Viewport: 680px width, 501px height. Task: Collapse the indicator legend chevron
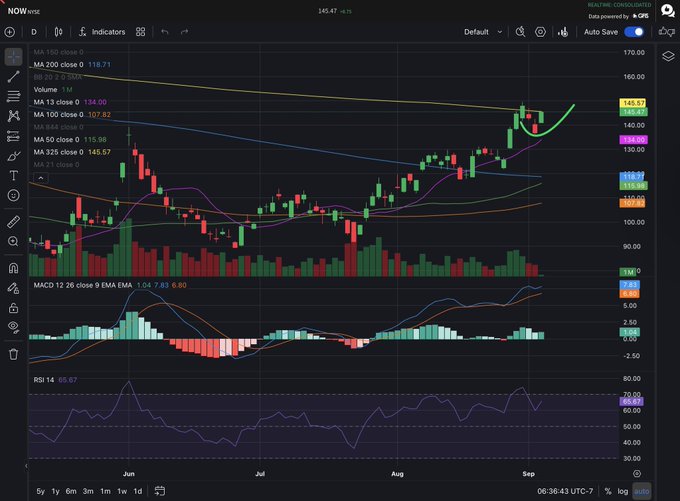point(41,178)
